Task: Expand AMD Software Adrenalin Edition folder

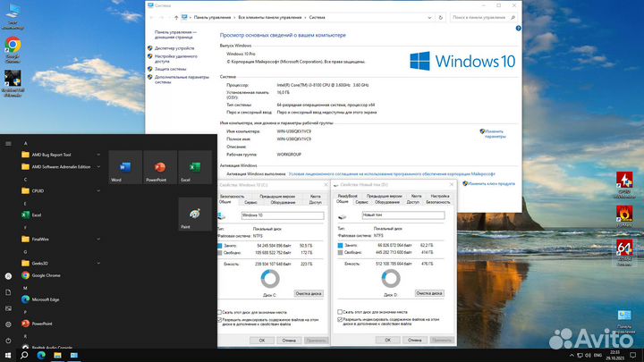Action: [x=98, y=166]
